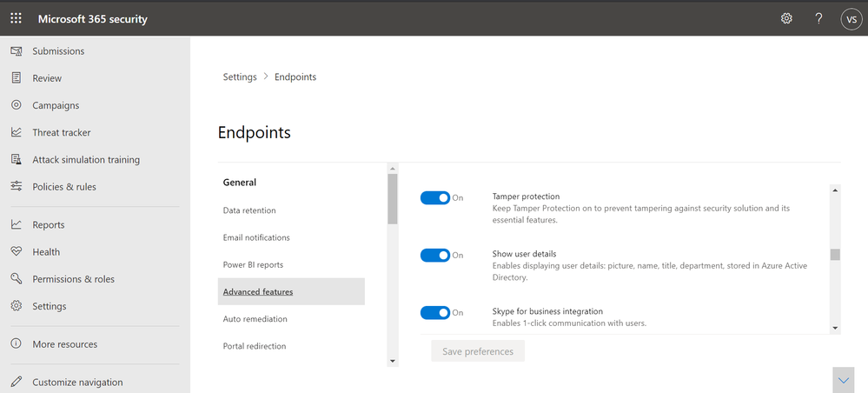Click the Show user details heading
The height and width of the screenshot is (393, 868).
524,254
